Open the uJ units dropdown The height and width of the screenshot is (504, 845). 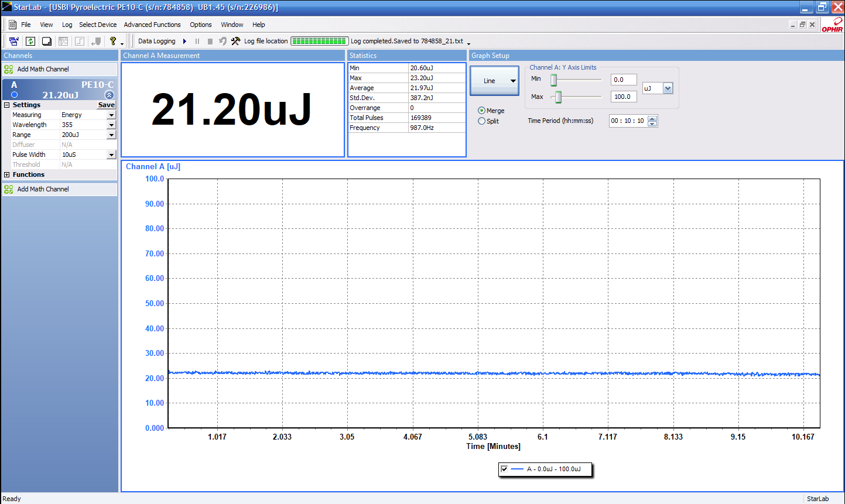(x=668, y=88)
